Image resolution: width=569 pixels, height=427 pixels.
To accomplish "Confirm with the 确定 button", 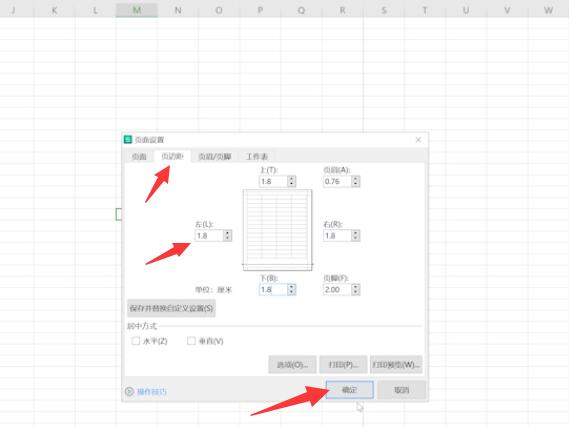I will click(x=349, y=390).
